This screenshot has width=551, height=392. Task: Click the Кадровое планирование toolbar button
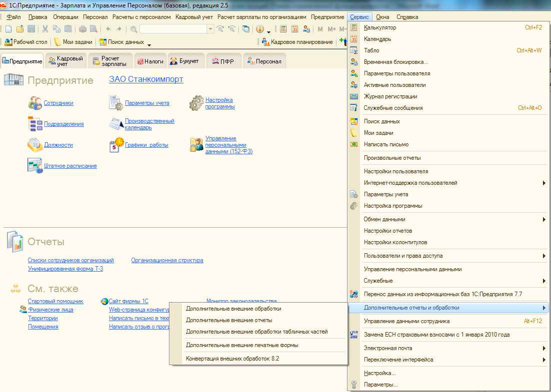click(x=297, y=42)
